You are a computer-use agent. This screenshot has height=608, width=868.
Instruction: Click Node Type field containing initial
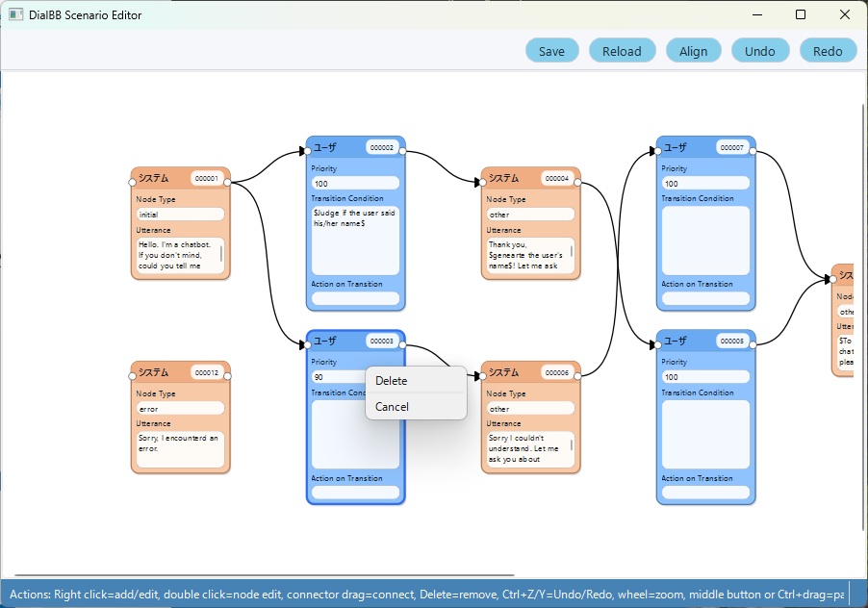pos(181,215)
